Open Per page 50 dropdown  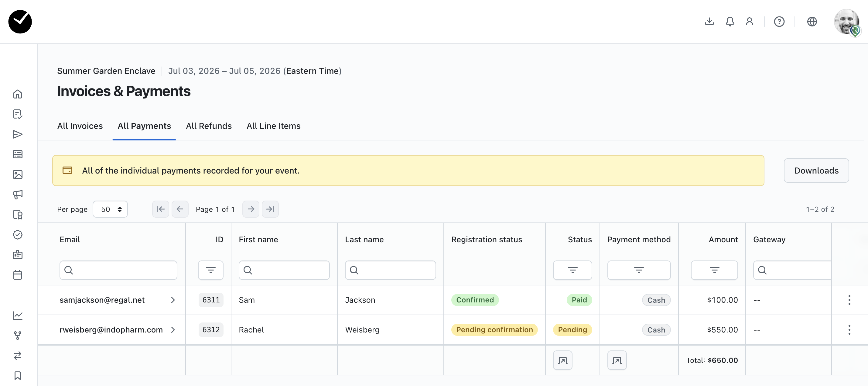110,209
